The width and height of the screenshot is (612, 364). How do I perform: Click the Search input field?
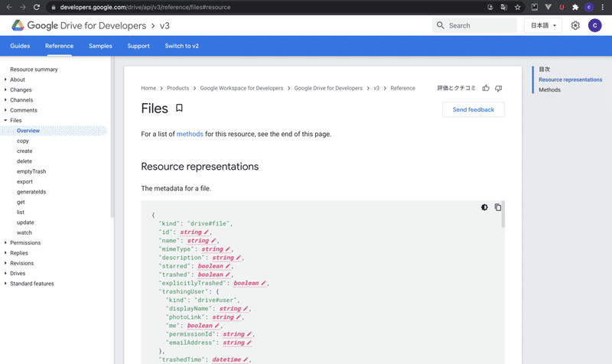point(474,25)
